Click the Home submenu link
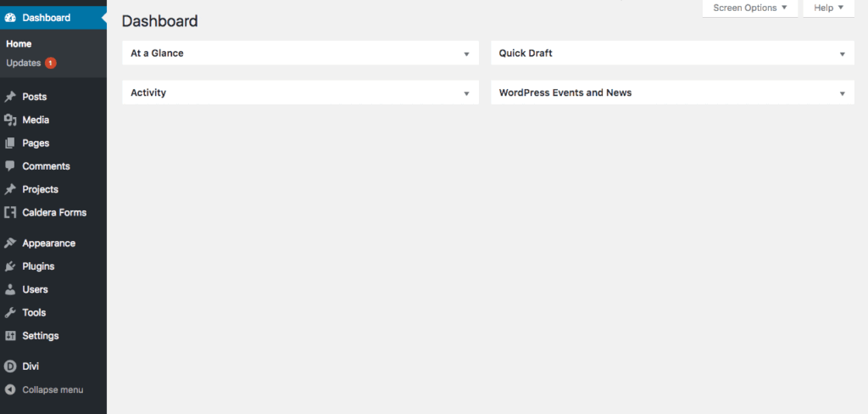This screenshot has width=868, height=414. (x=19, y=44)
